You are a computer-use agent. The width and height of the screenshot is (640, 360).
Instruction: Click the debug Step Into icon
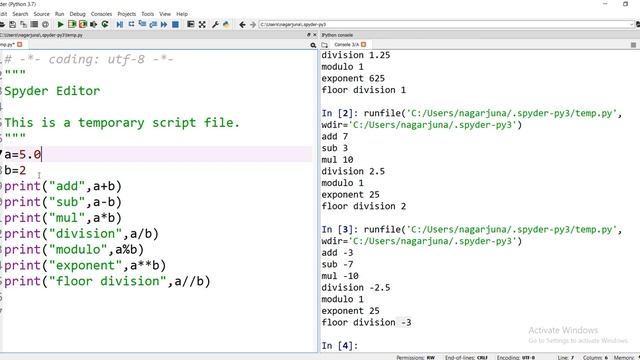(x=142, y=24)
